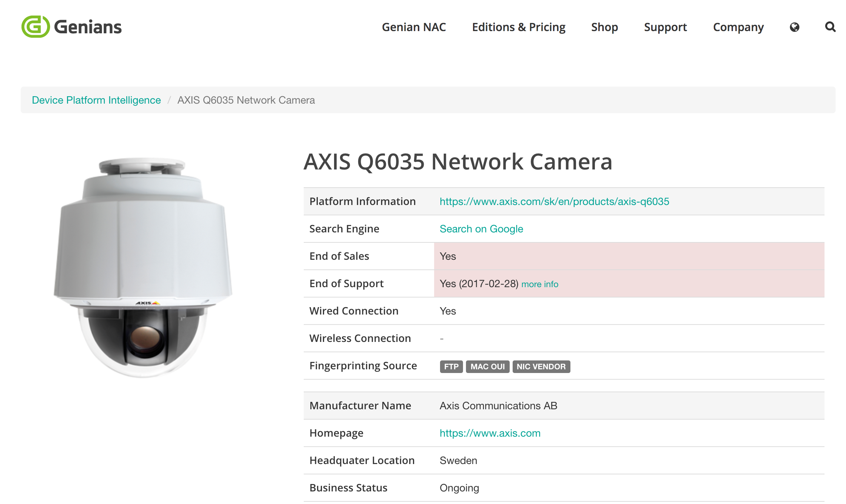Go to Device Platform Intelligence breadcrumb
The height and width of the screenshot is (504, 846).
coord(96,100)
